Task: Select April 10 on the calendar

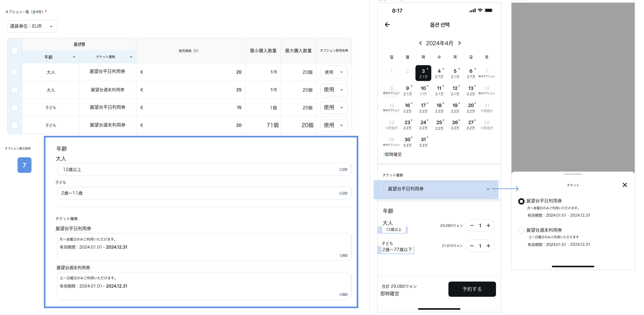Action: [x=423, y=90]
